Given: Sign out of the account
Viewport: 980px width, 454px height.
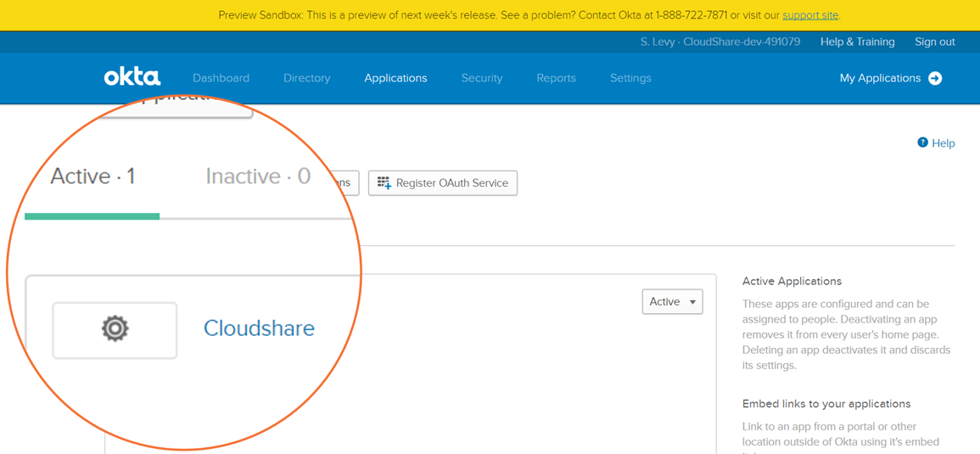Looking at the screenshot, I should coord(934,42).
